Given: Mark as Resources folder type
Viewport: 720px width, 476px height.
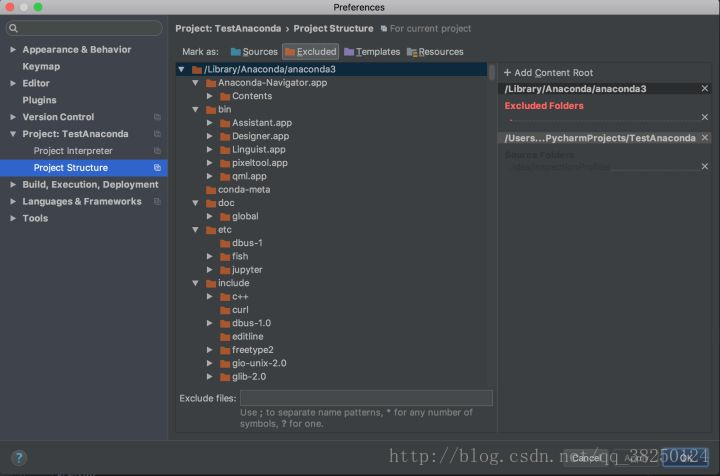Looking at the screenshot, I should click(x=435, y=52).
